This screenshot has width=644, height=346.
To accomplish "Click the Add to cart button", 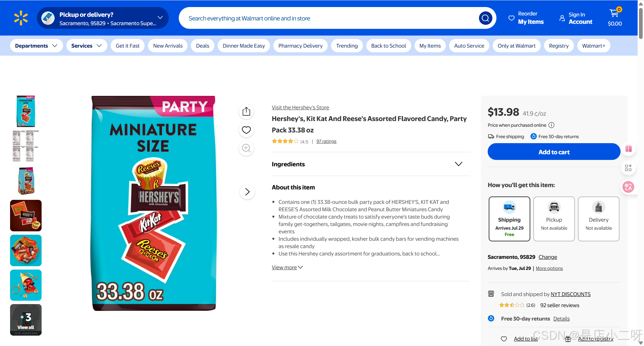I will click(554, 152).
